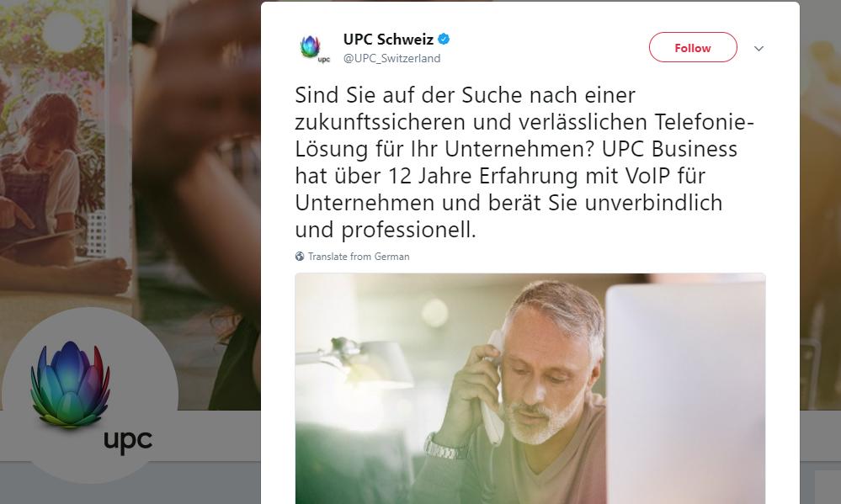Screen dimensions: 841x504
Task: Click the large 'upc' wordmark on profile picture
Action: (x=128, y=441)
